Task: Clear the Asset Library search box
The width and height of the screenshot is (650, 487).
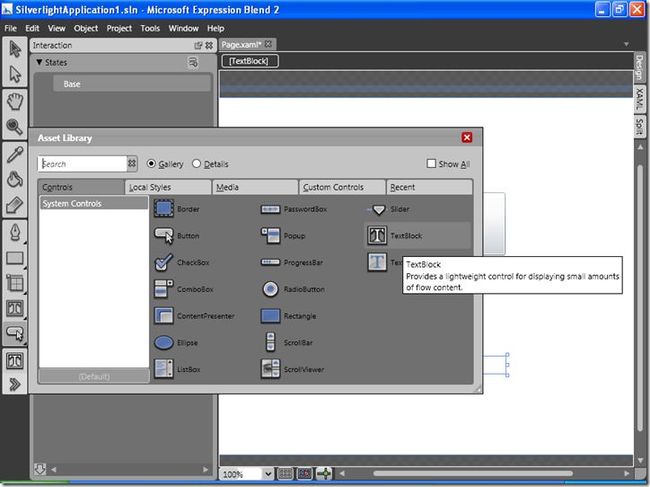Action: click(x=132, y=163)
